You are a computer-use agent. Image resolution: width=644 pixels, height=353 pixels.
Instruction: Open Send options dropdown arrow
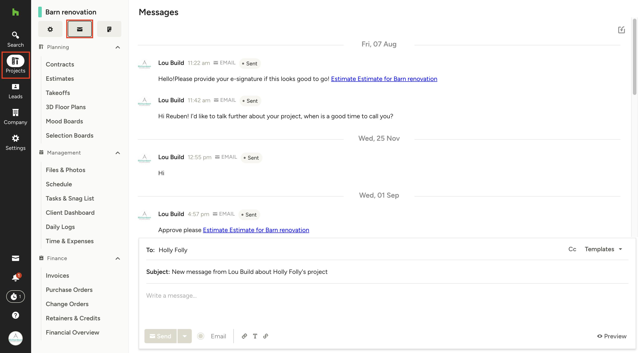pyautogui.click(x=184, y=336)
